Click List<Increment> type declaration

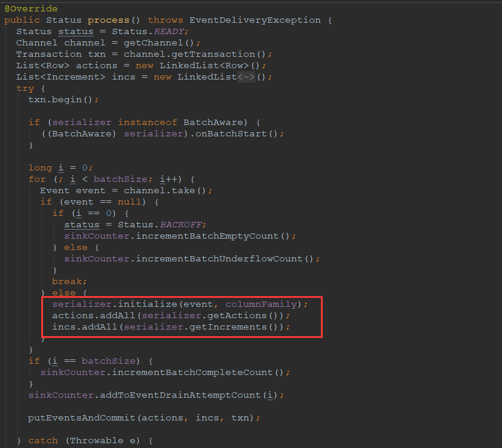click(60, 77)
